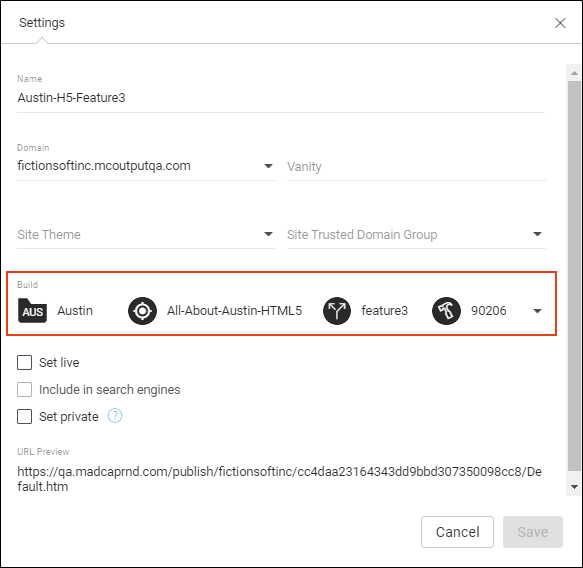Enable the Set live checkbox
This screenshot has width=583, height=568.
(25, 362)
